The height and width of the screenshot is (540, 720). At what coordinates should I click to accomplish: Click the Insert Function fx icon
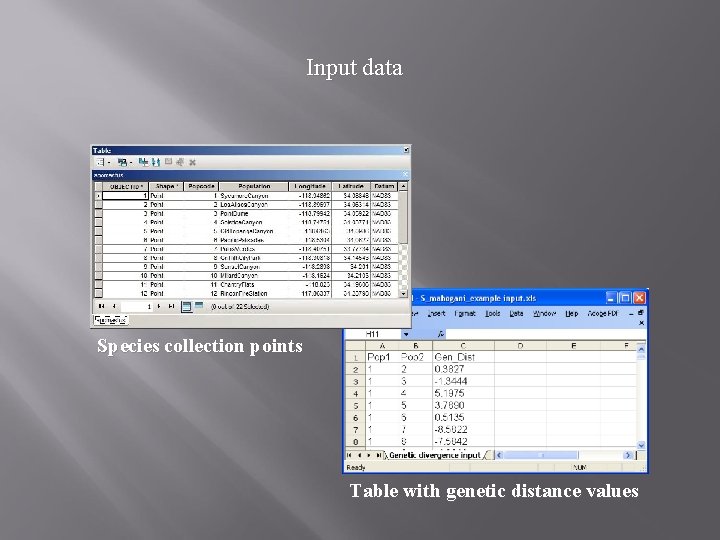440,334
